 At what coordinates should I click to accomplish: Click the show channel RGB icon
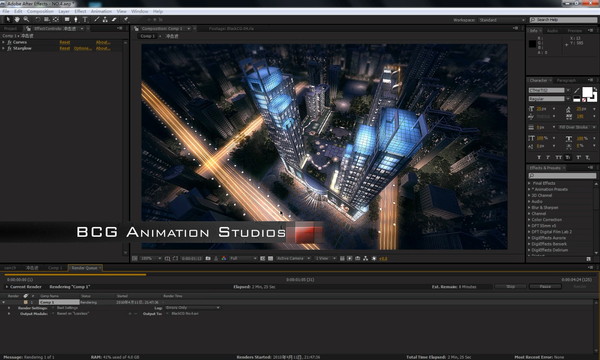224,259
